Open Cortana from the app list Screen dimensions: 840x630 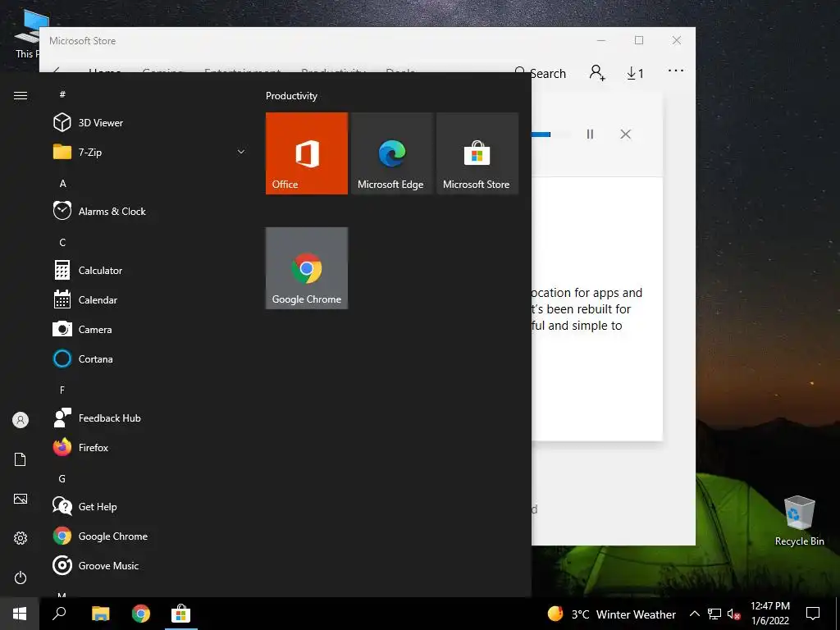coord(148,358)
